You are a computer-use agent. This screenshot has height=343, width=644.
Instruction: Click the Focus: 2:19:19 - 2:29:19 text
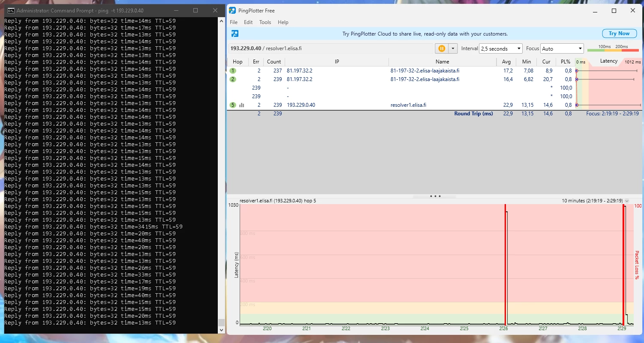[613, 114]
